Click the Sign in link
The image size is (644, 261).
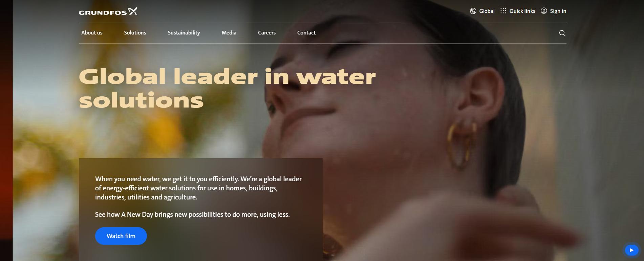[x=558, y=11]
